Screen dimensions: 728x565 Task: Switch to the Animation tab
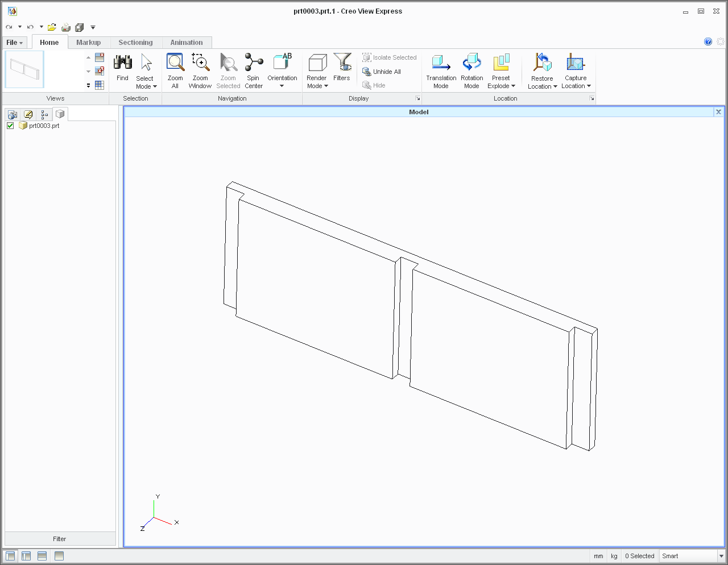click(x=187, y=43)
